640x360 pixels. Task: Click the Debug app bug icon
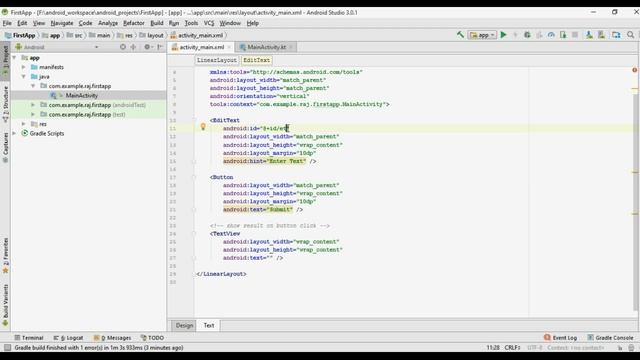(527, 35)
